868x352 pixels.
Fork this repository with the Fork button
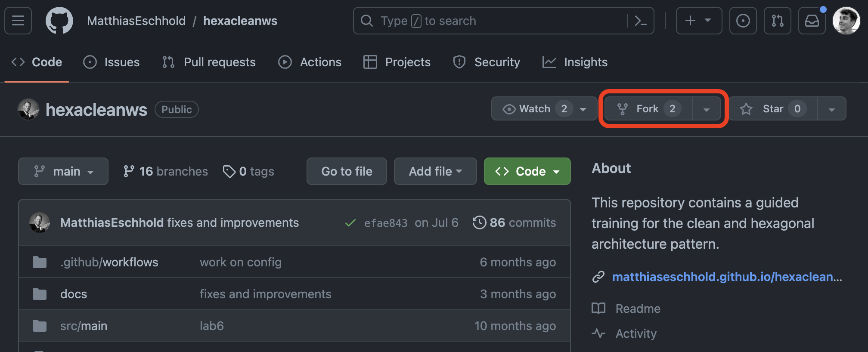pos(648,109)
